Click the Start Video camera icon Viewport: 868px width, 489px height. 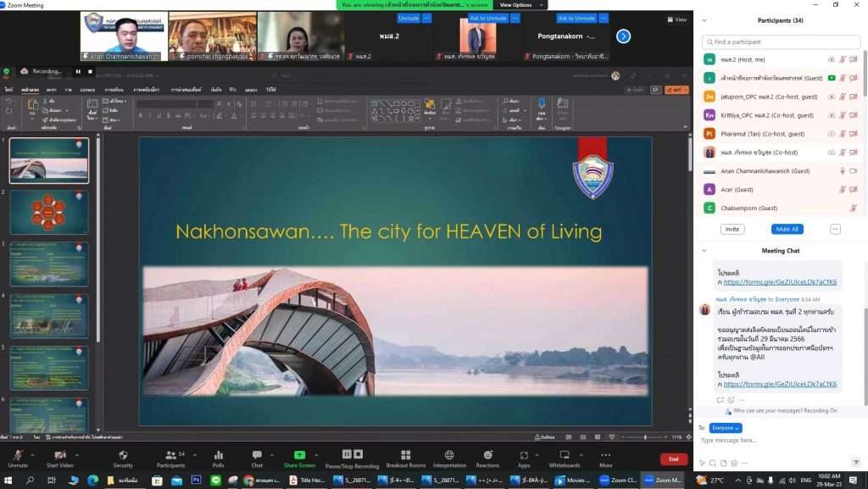tap(60, 455)
